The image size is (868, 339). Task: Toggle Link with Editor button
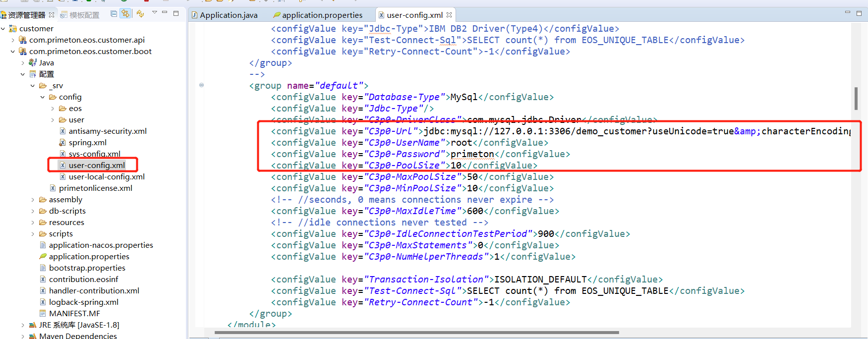[125, 14]
